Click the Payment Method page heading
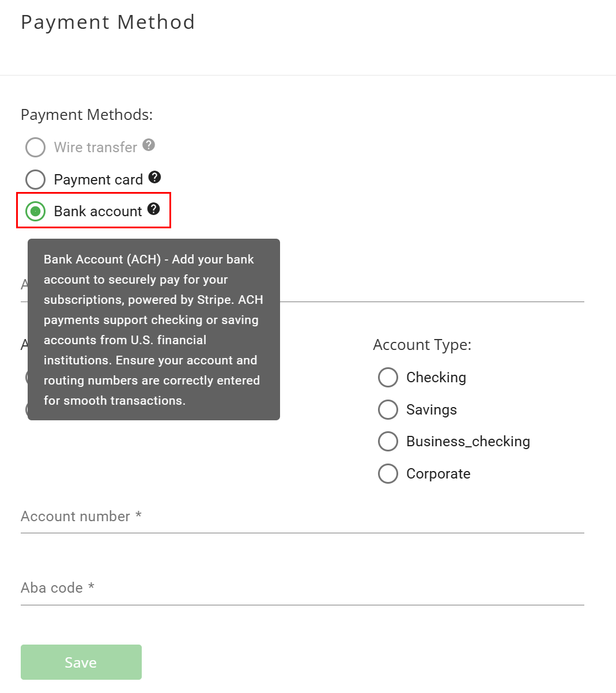 point(108,22)
